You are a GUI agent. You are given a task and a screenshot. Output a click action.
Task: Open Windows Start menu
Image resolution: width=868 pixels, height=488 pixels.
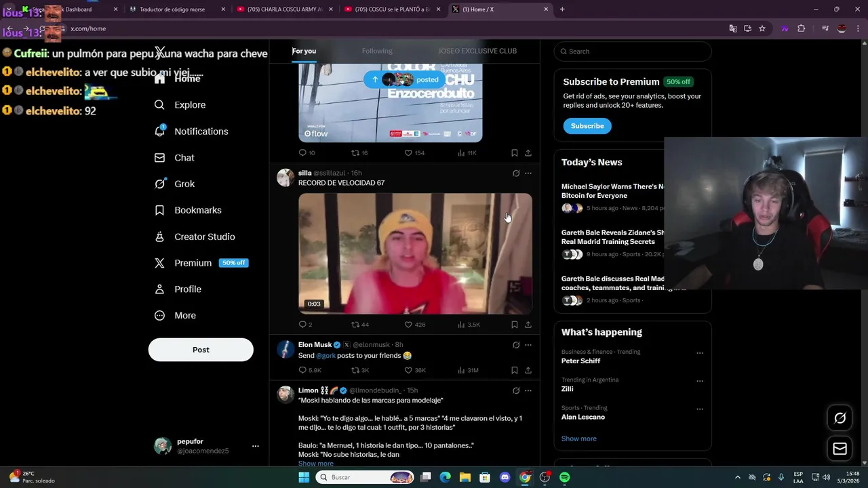pyautogui.click(x=304, y=477)
